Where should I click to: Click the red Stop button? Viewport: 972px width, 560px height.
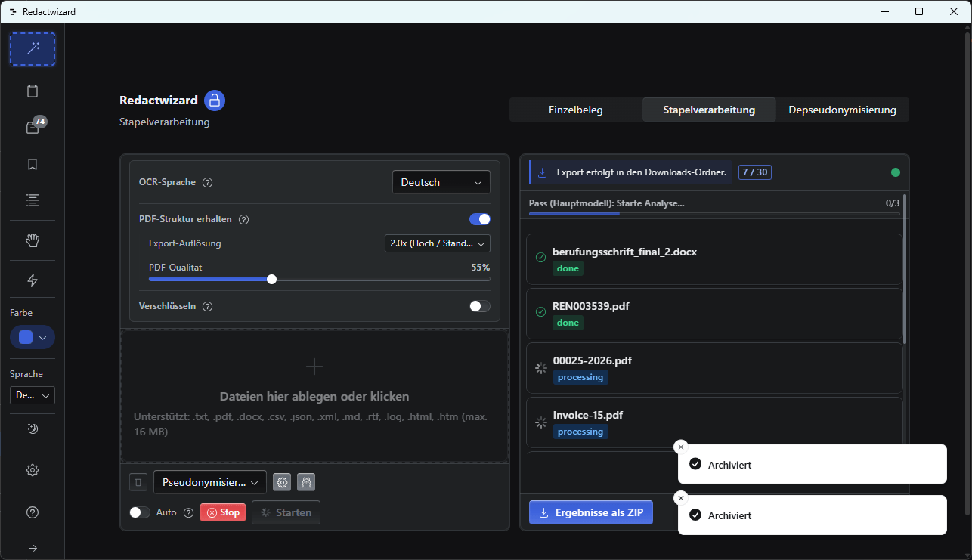pyautogui.click(x=223, y=512)
